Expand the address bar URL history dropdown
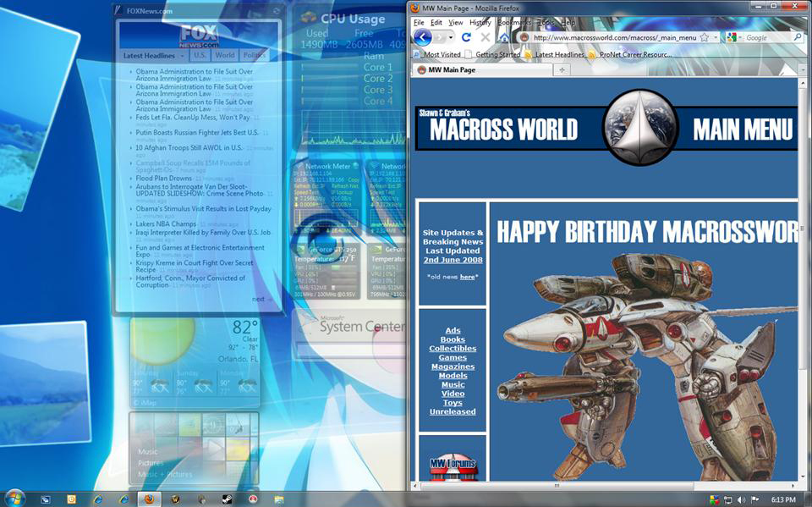The width and height of the screenshot is (812, 507). 716,37
